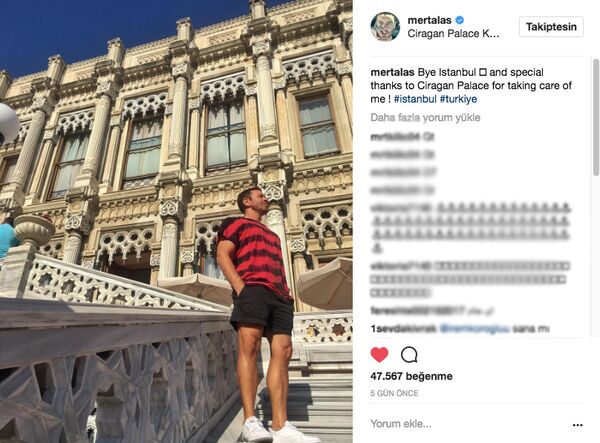The width and height of the screenshot is (600, 443).
Task: Load more comments via Daha fazla yorum yükle
Action: 425,117
